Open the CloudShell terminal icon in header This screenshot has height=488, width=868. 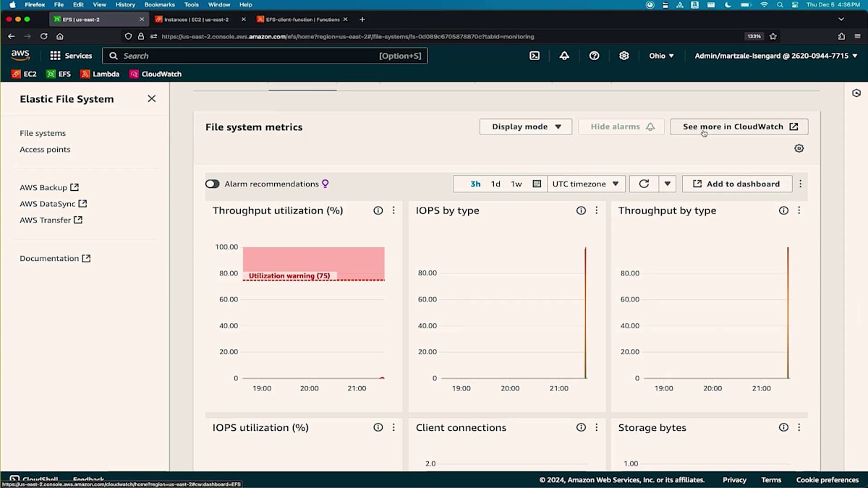(535, 56)
